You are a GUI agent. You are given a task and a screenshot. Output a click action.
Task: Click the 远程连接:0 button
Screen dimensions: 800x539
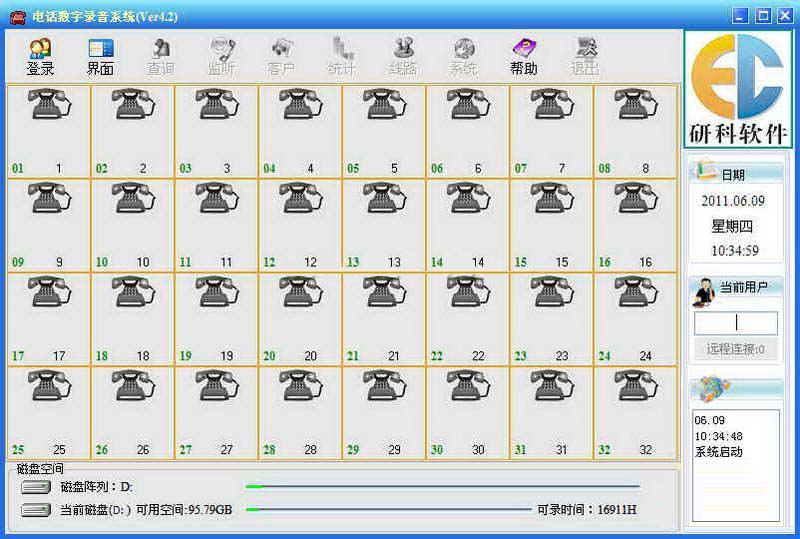(x=735, y=349)
